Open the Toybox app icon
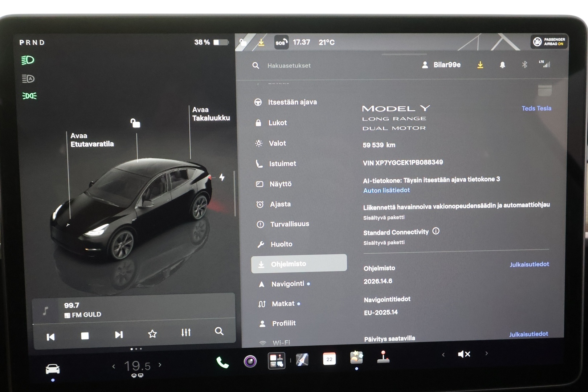This screenshot has height=392, width=588. pos(356,358)
